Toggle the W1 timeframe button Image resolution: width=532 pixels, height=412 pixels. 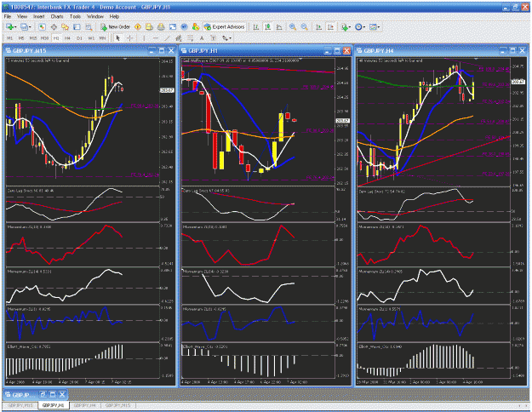91,38
